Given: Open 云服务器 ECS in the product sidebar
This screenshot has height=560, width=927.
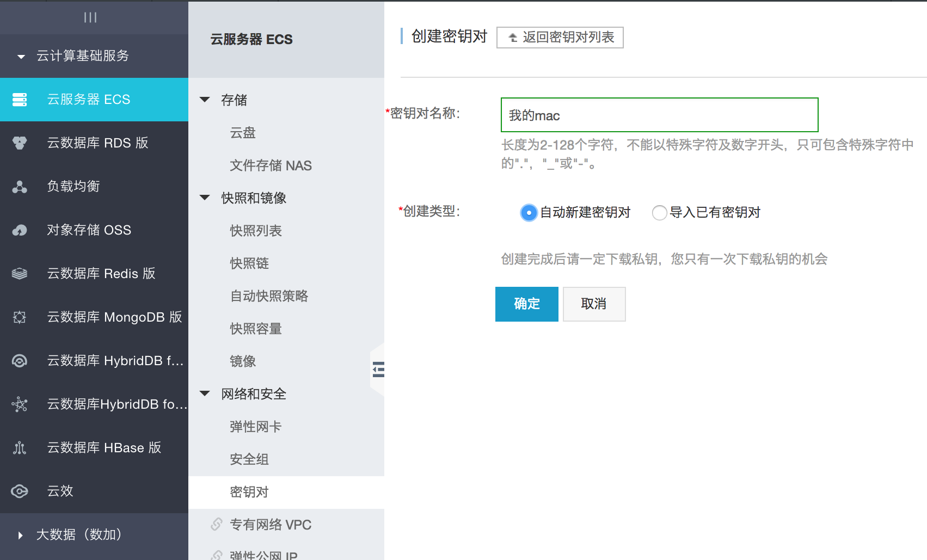Looking at the screenshot, I should pyautogui.click(x=94, y=100).
